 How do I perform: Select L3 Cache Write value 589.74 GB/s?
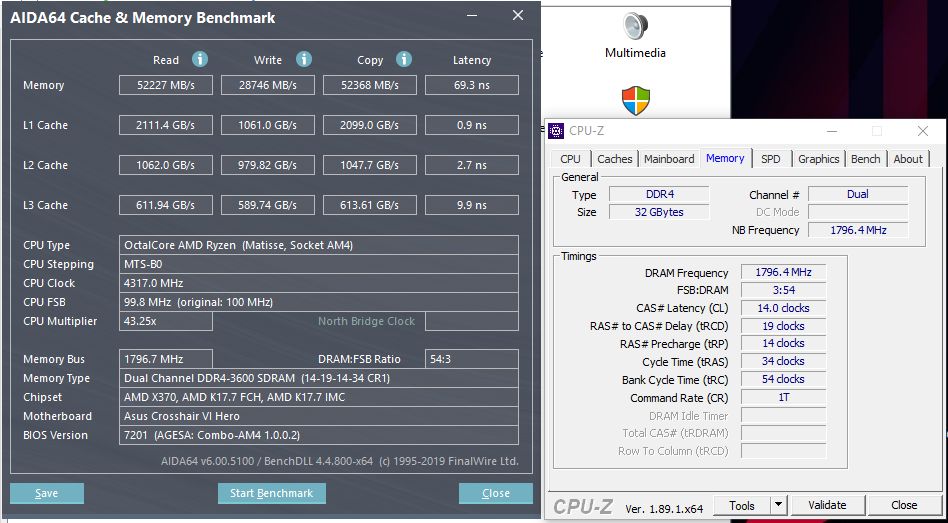pos(268,205)
